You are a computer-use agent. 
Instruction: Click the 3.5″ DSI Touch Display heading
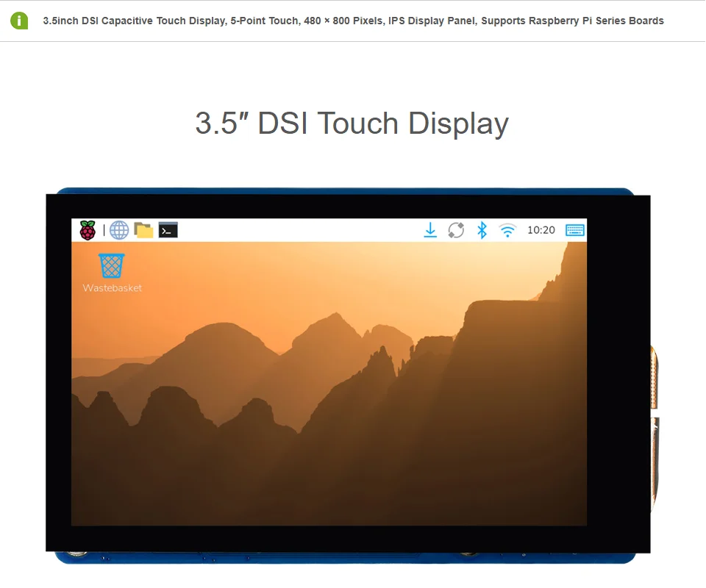click(x=352, y=123)
